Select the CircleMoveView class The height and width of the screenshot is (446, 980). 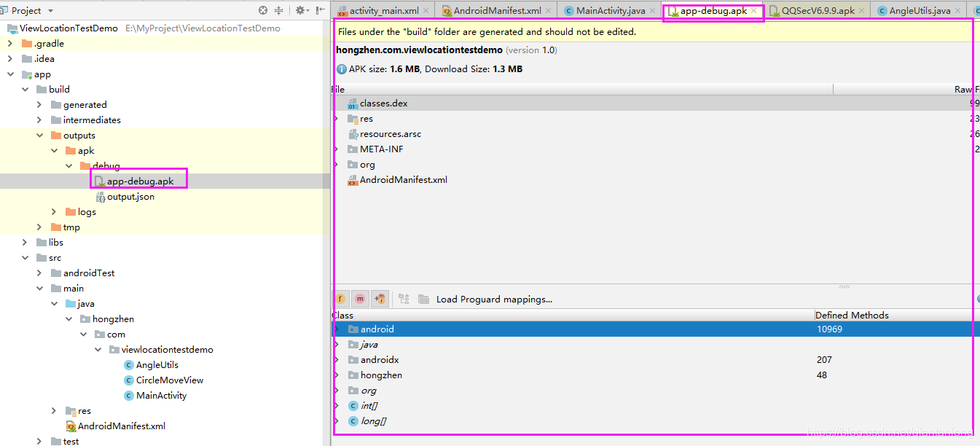pyautogui.click(x=170, y=380)
